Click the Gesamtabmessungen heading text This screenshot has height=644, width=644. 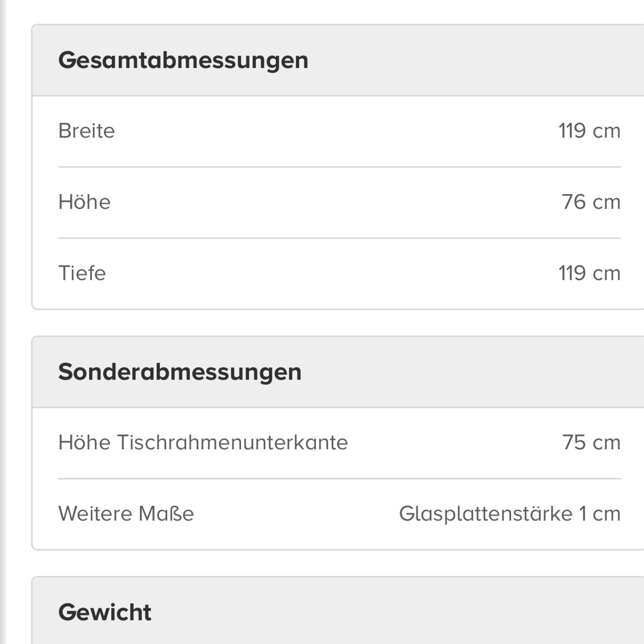[183, 61]
